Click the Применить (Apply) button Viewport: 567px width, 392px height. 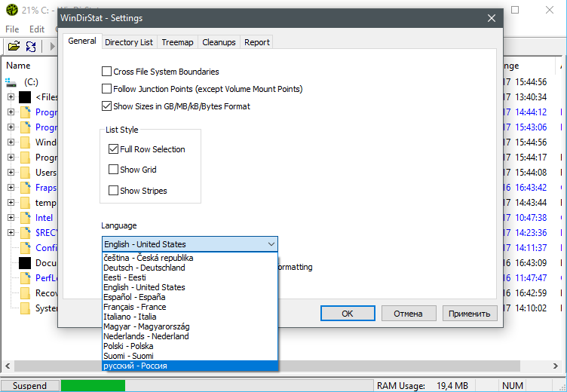tap(469, 313)
